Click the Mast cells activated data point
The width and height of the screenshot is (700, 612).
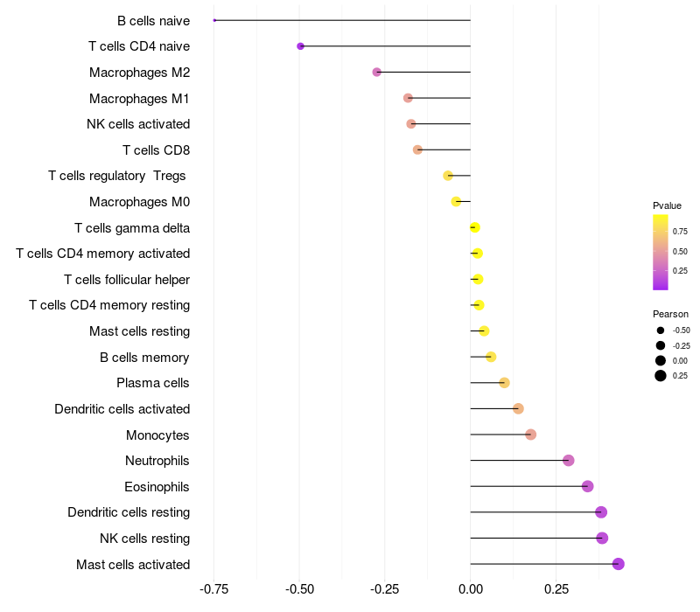618,564
